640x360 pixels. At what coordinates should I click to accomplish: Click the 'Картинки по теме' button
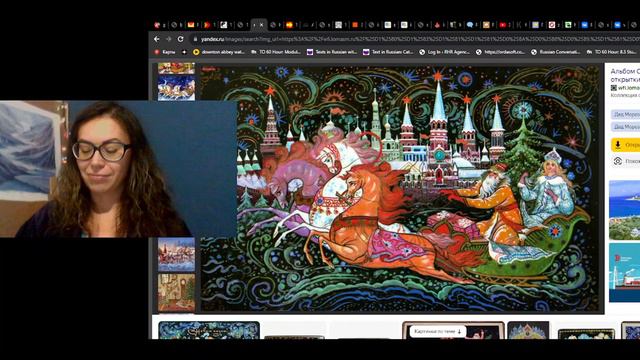438,331
